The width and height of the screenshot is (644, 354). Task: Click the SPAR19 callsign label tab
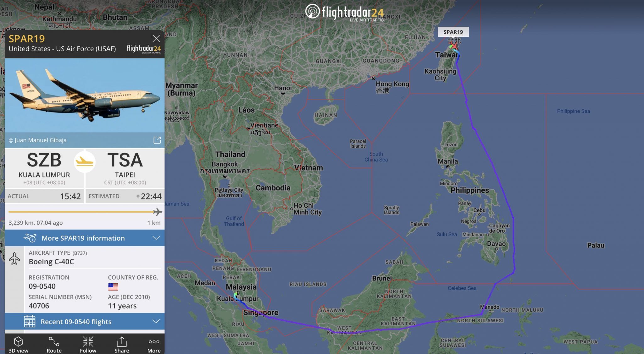click(452, 31)
